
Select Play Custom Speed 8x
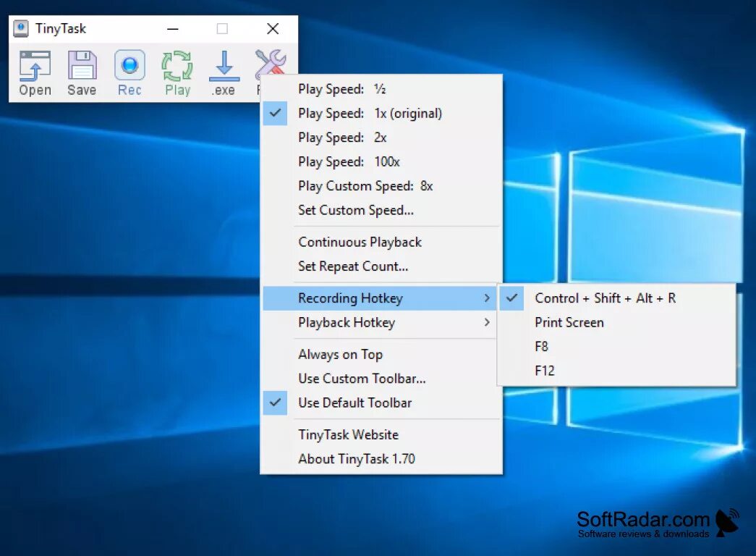pyautogui.click(x=381, y=185)
